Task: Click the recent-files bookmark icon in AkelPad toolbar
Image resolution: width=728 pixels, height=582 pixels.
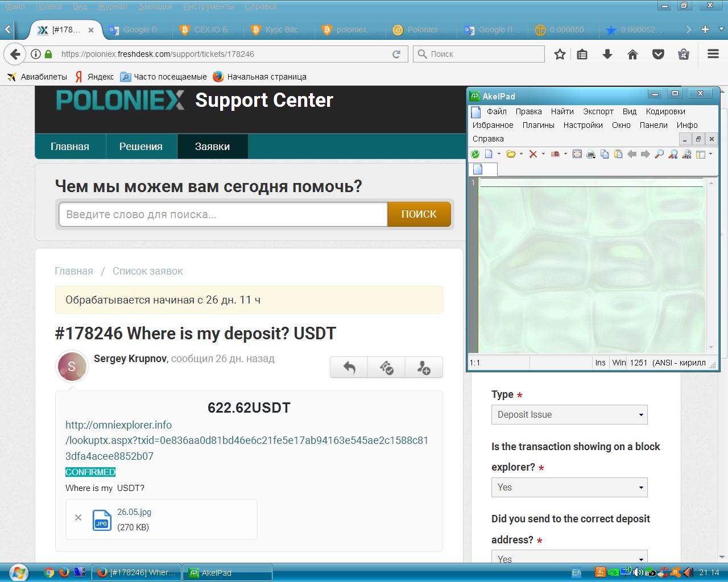Action: [x=555, y=154]
